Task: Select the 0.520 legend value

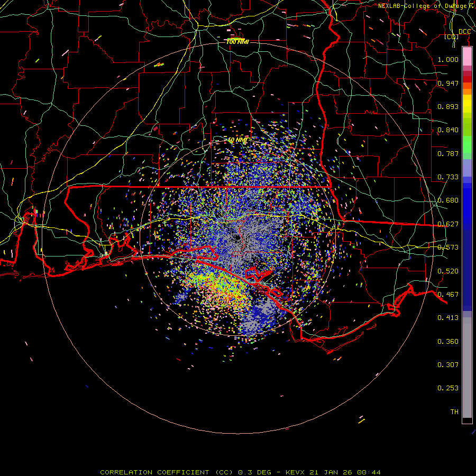Action: coord(448,271)
